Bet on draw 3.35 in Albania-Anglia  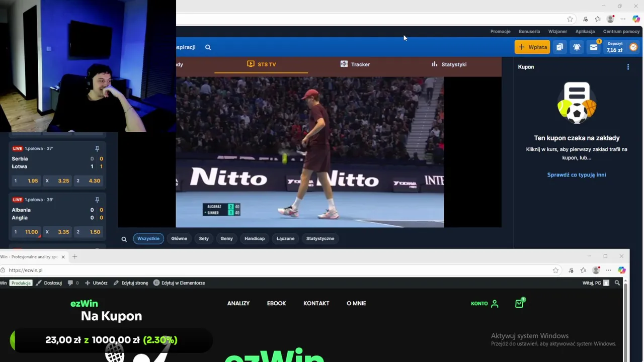(x=57, y=232)
